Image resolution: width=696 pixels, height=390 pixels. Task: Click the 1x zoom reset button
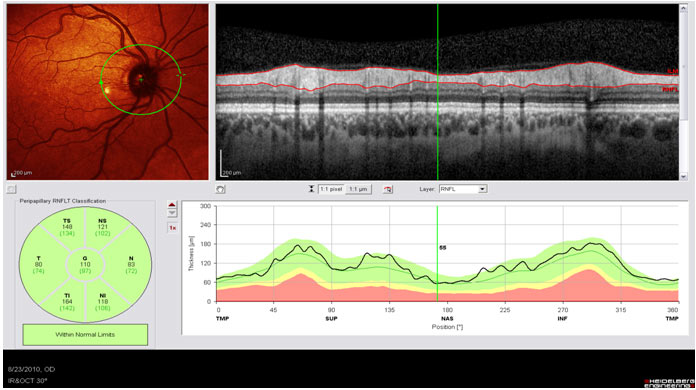coord(172,228)
